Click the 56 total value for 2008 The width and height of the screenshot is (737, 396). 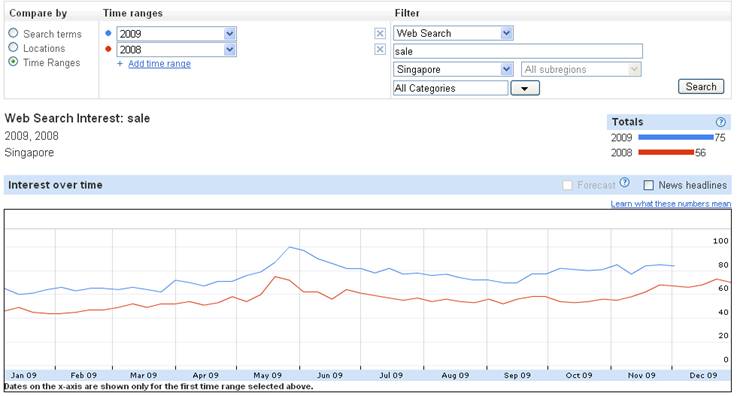coord(700,153)
